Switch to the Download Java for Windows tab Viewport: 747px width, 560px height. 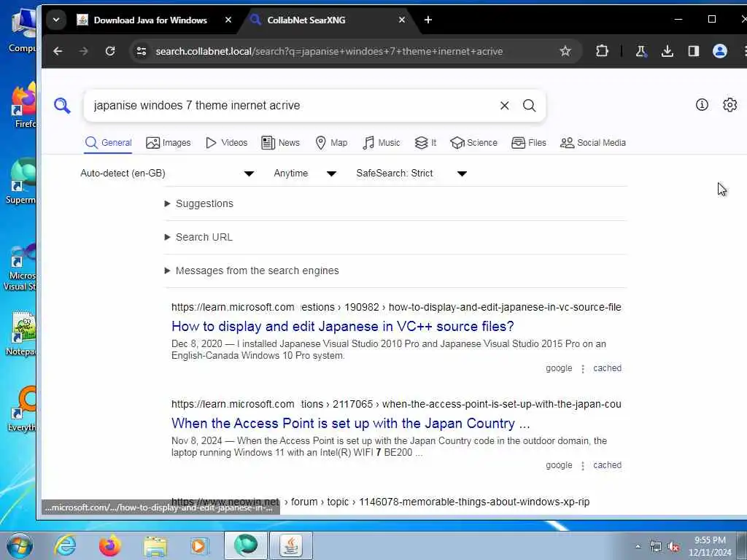point(150,20)
